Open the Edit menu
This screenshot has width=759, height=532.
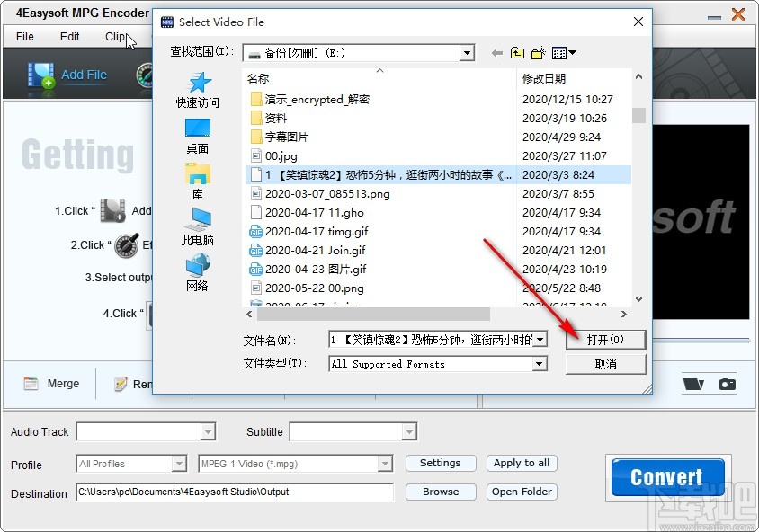coord(69,36)
